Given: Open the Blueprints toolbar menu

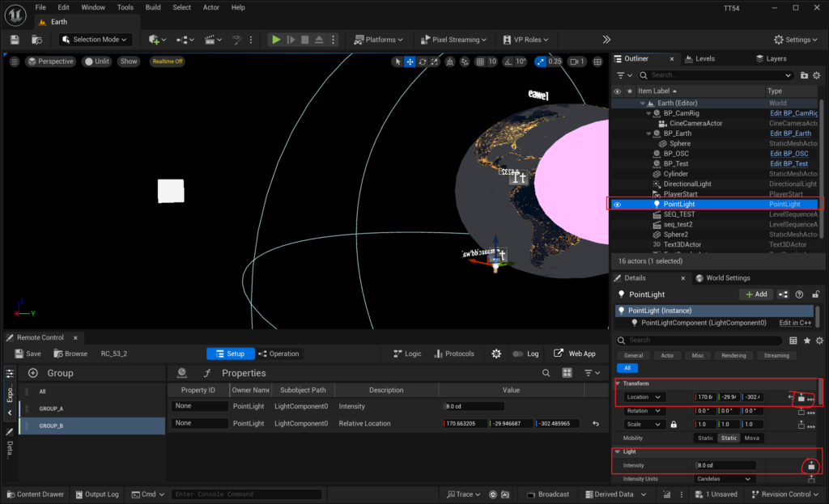Looking at the screenshot, I should point(185,40).
